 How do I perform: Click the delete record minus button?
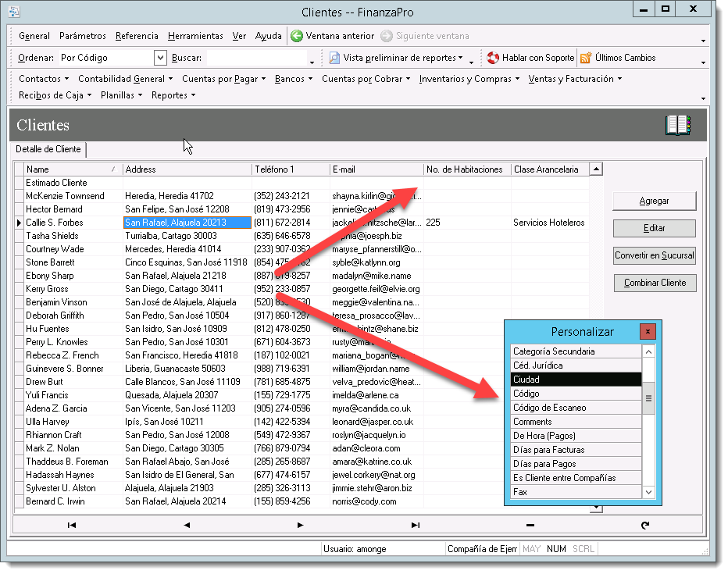point(530,526)
